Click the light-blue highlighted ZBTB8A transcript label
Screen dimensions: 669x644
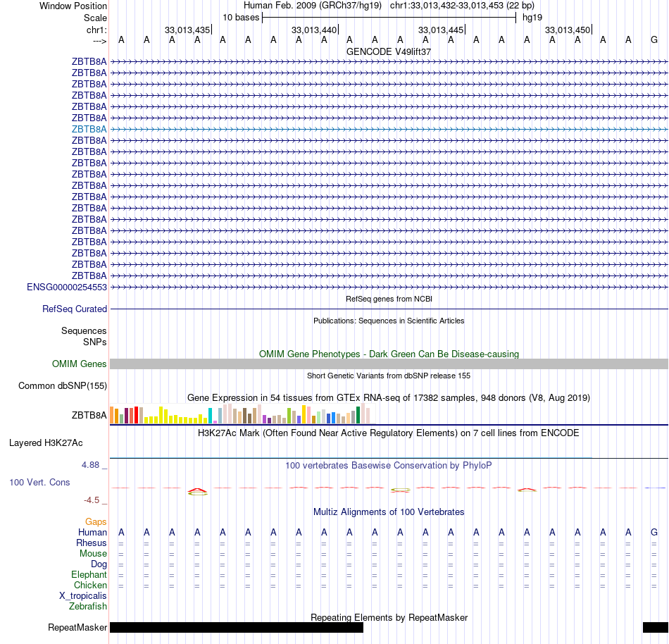pyautogui.click(x=89, y=130)
